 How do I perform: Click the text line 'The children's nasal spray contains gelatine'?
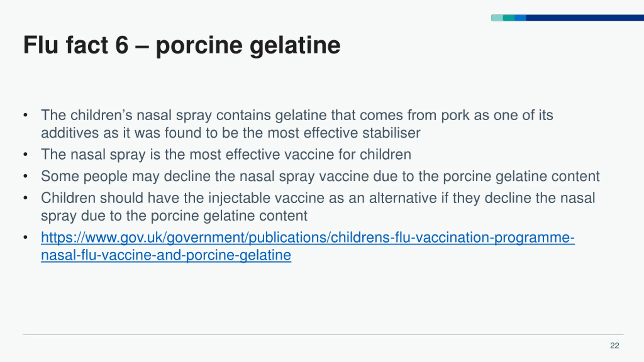pyautogui.click(x=297, y=115)
